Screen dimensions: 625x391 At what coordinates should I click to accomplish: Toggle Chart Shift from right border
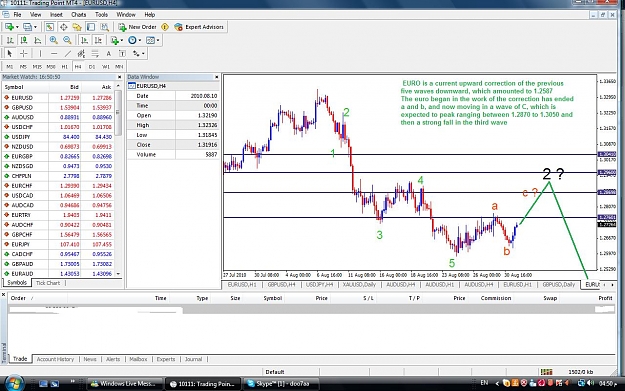tap(98, 40)
